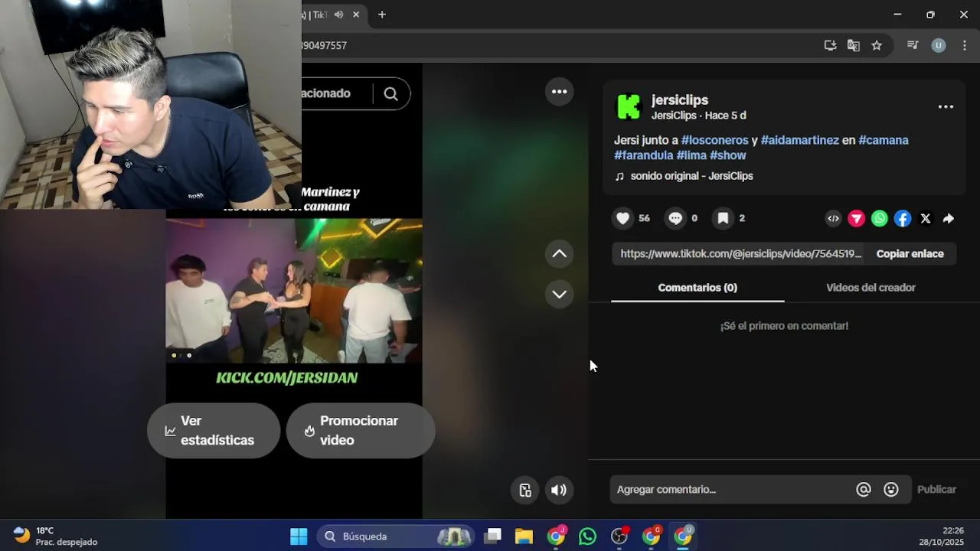Open the Chrome profile avatar
The image size is (980, 551).
939,46
